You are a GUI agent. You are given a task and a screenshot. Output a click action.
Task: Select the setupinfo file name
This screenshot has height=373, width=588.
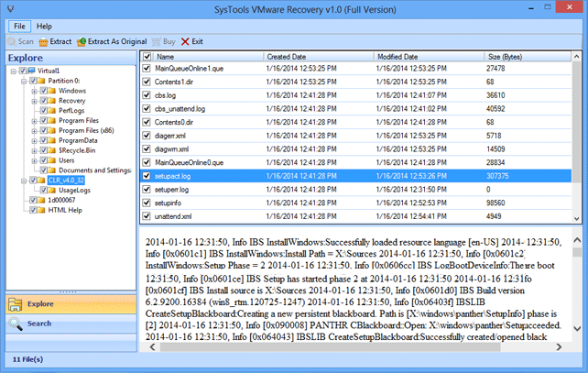tap(168, 203)
